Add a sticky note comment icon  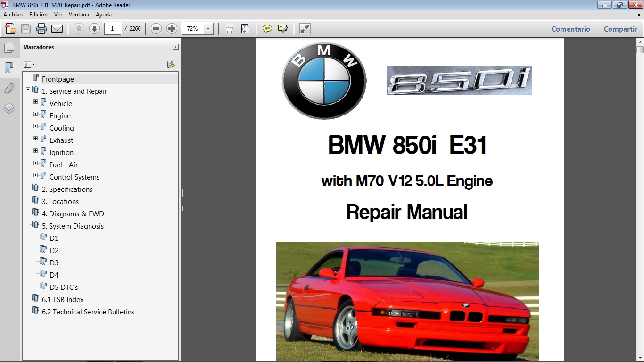[267, 29]
